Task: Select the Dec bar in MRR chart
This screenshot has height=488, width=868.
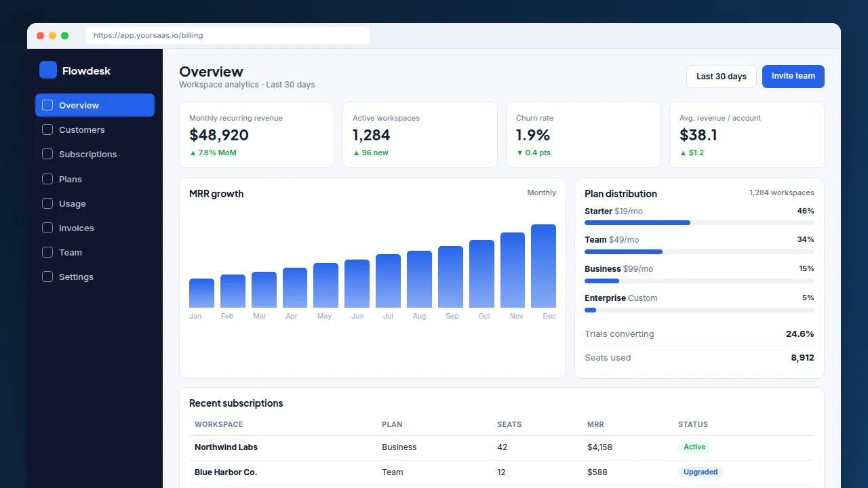Action: [543, 266]
